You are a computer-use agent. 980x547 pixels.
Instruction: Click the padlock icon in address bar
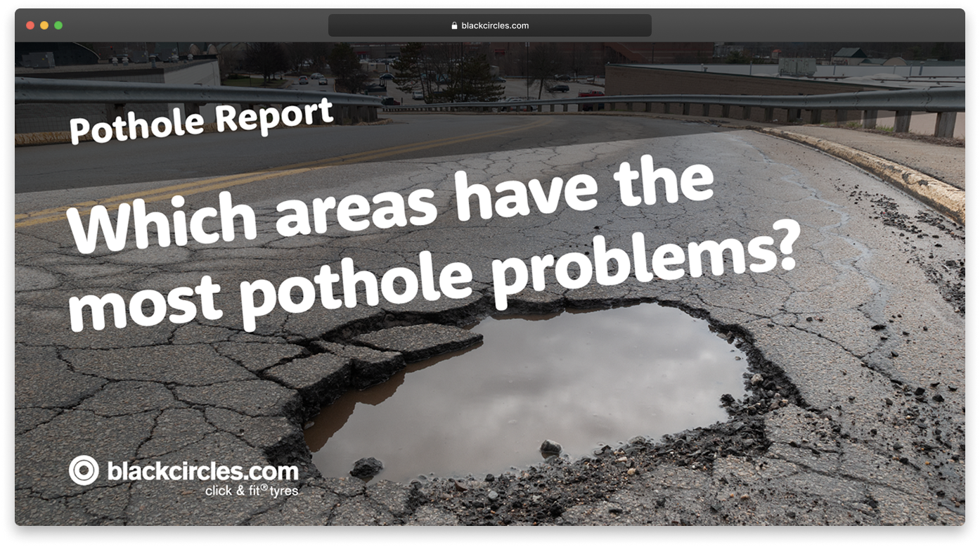pyautogui.click(x=454, y=26)
